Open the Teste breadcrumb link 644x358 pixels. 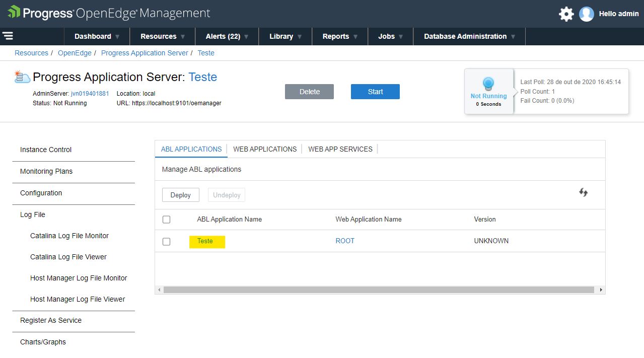(x=206, y=53)
